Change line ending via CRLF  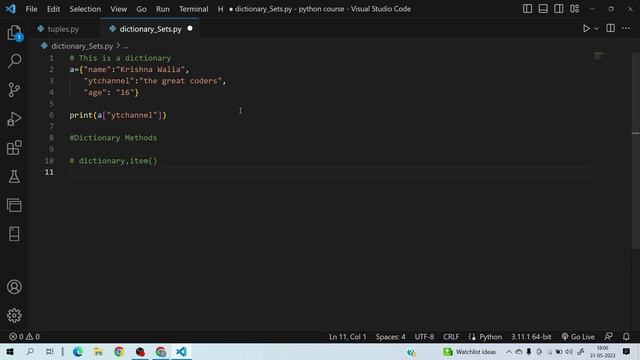[x=451, y=337]
